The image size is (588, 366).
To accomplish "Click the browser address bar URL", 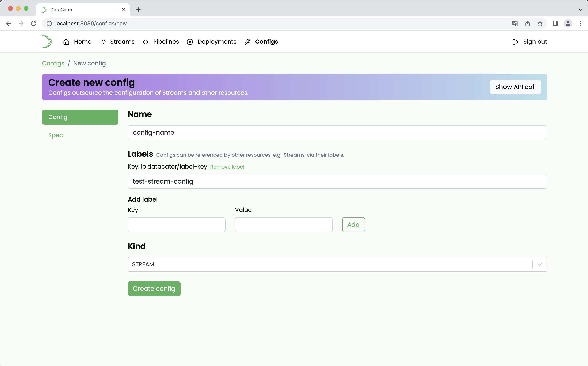I will point(91,23).
